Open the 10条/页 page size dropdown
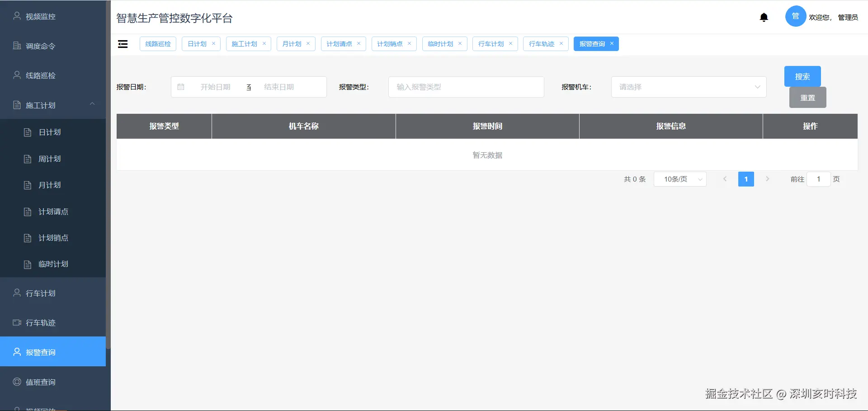This screenshot has height=411, width=868. [x=680, y=179]
